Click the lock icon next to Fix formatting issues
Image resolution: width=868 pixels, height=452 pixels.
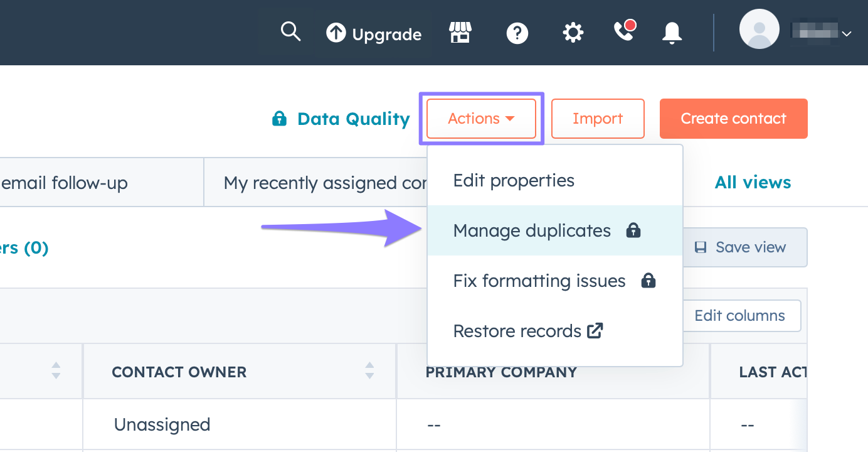tap(648, 281)
